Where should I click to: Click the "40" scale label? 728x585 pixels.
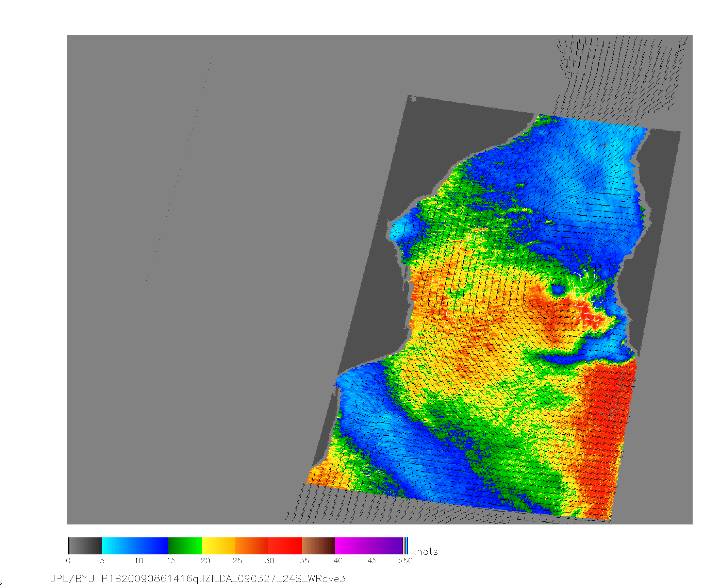[338, 561]
